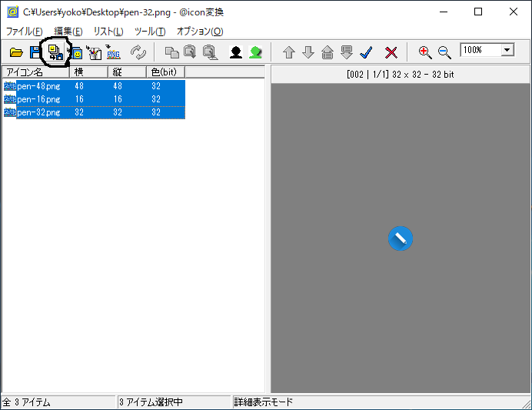Screen dimensions: 532x410
Task: Sort by the アイコン名 column header
Action: pos(36,72)
